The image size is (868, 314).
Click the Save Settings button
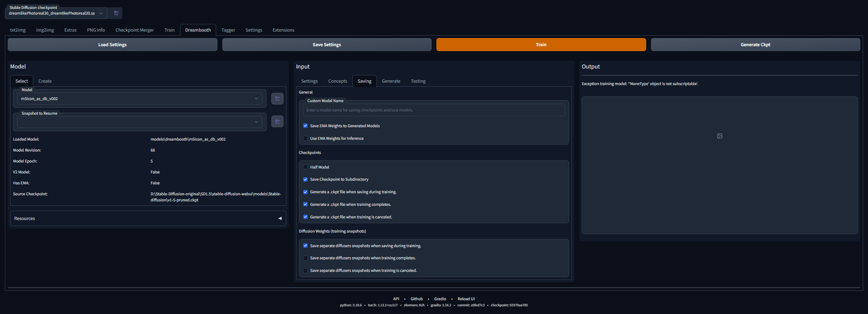[327, 45]
